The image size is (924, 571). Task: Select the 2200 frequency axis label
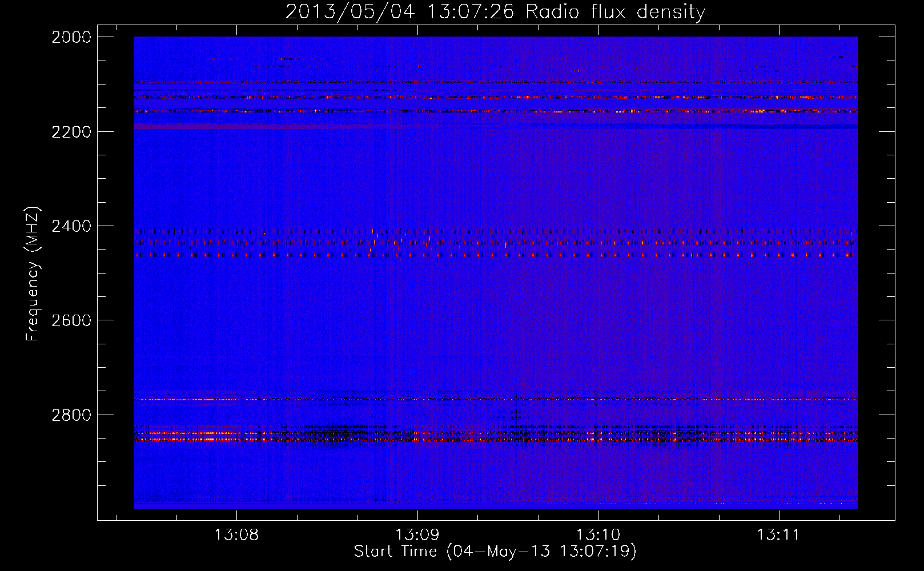71,132
